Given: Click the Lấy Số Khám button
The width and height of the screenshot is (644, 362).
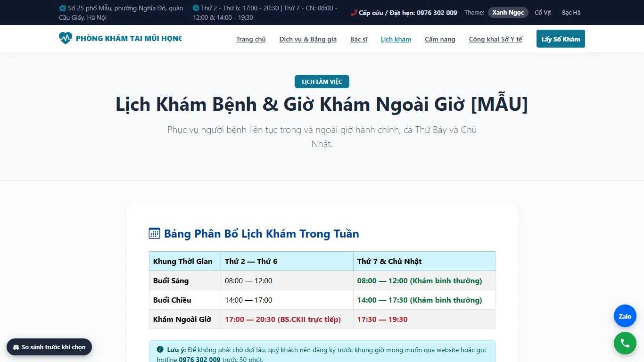Looking at the screenshot, I should 561,39.
